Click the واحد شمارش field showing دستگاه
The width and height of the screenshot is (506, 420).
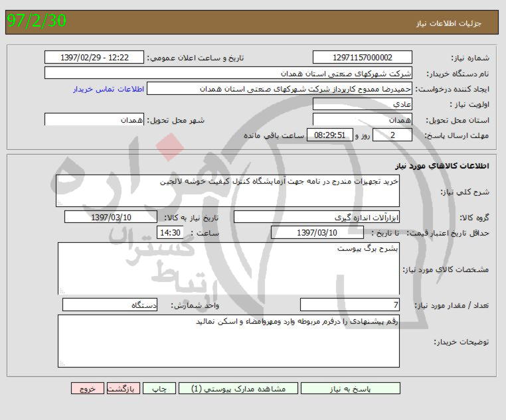point(110,305)
